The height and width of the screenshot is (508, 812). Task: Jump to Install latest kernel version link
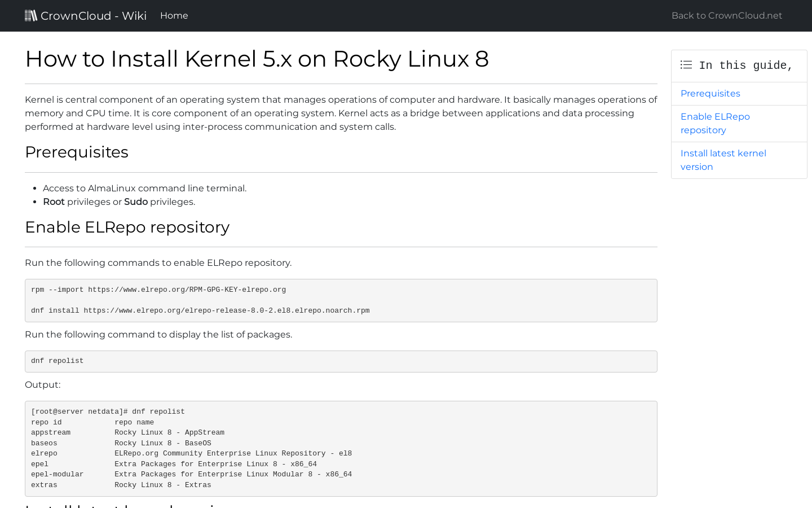[723, 160]
